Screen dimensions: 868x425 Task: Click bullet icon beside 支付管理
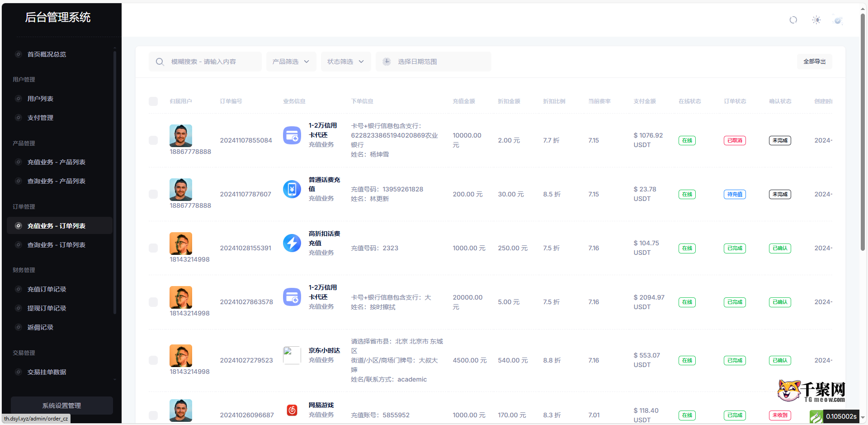(19, 118)
